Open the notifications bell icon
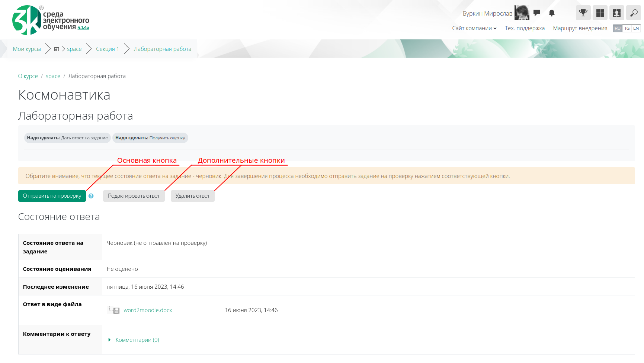Image resolution: width=644 pixels, height=363 pixels. click(552, 13)
